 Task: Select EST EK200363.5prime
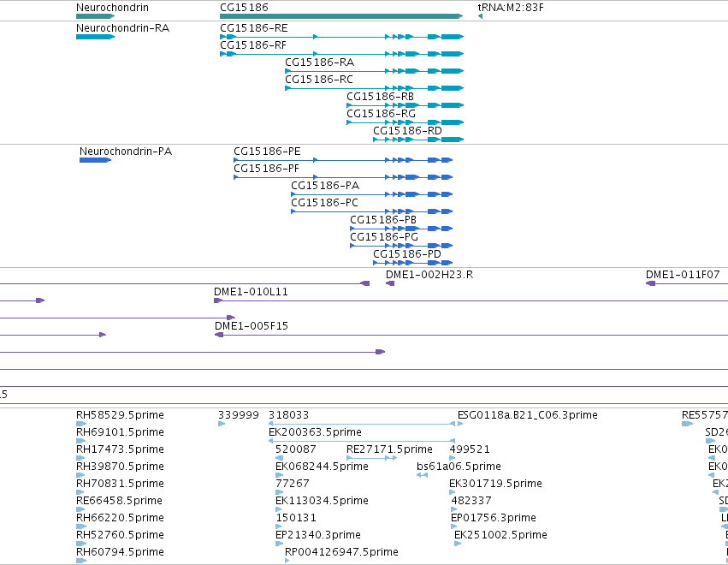[x=316, y=432]
